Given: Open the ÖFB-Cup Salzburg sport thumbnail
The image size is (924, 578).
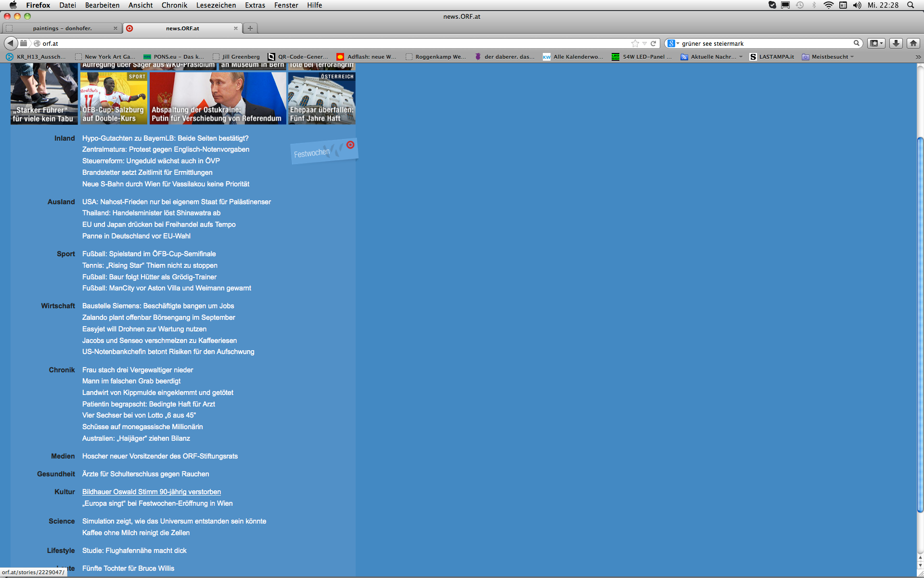Looking at the screenshot, I should pos(114,98).
